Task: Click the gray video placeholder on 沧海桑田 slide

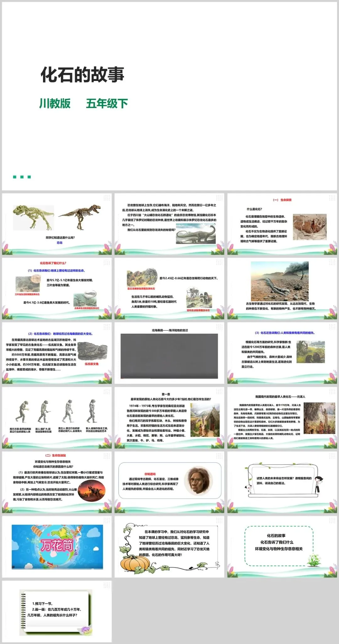Action: (x=169, y=356)
